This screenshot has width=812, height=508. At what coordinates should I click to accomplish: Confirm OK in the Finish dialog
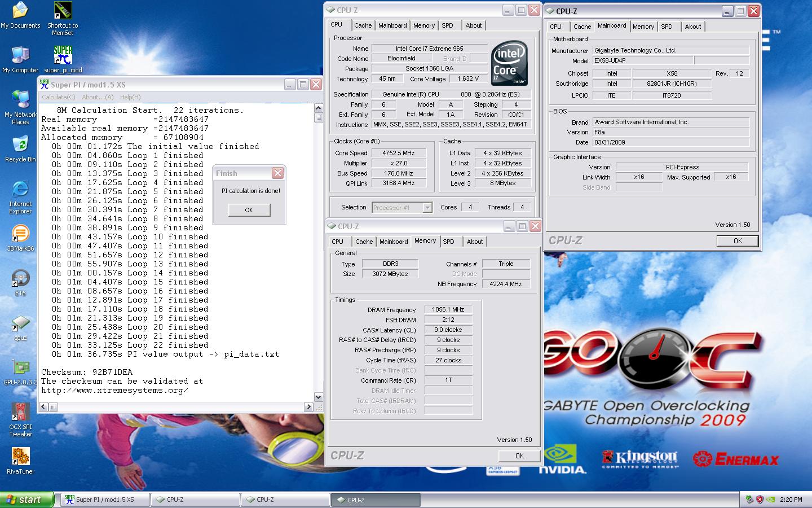(249, 210)
